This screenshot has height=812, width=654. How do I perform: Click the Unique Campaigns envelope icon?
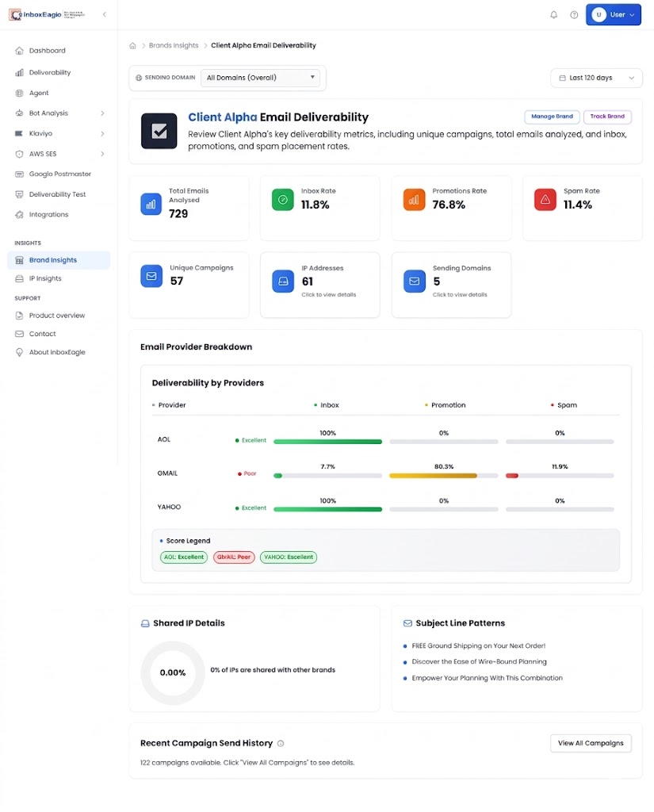click(151, 276)
